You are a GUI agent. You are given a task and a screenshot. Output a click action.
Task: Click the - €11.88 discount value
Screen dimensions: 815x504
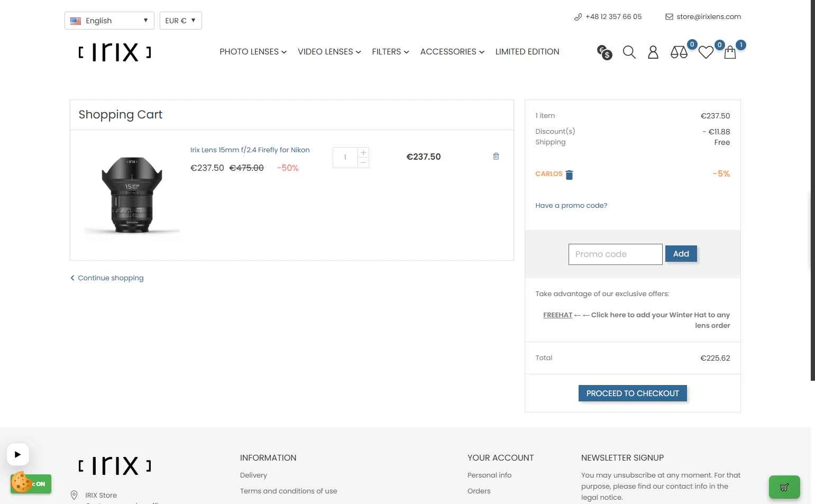[716, 132]
